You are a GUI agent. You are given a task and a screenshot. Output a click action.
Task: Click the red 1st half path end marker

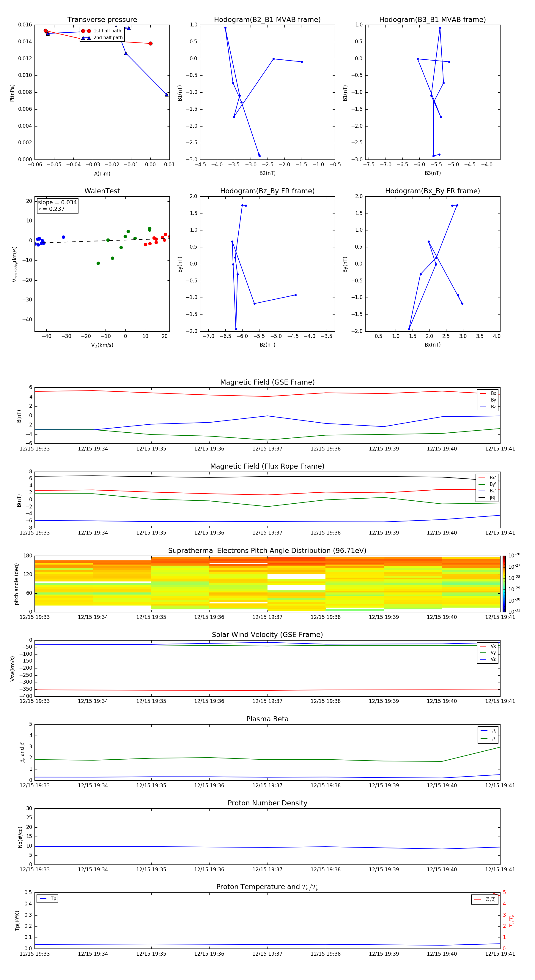(150, 43)
